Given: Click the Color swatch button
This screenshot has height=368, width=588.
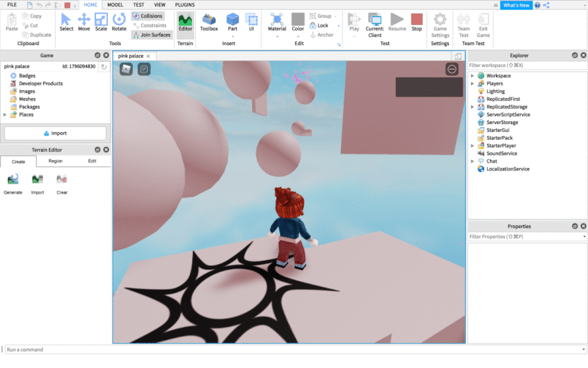Looking at the screenshot, I should point(298,22).
